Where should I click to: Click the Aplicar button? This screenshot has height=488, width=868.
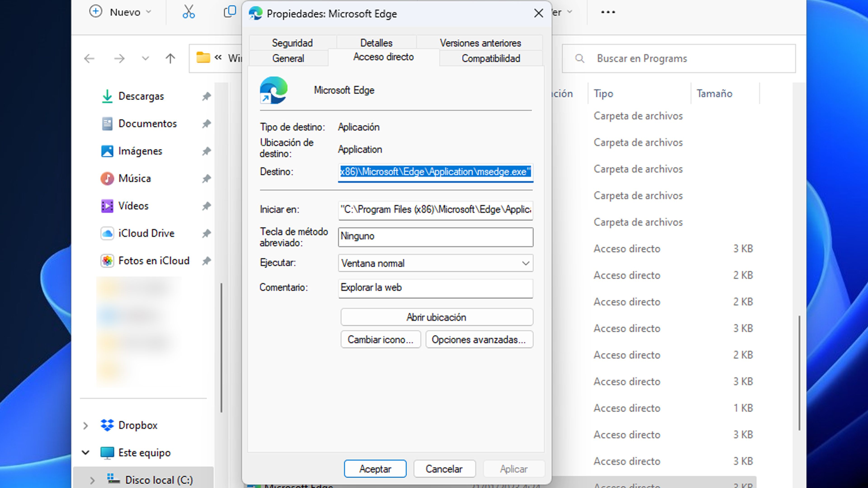[514, 469]
